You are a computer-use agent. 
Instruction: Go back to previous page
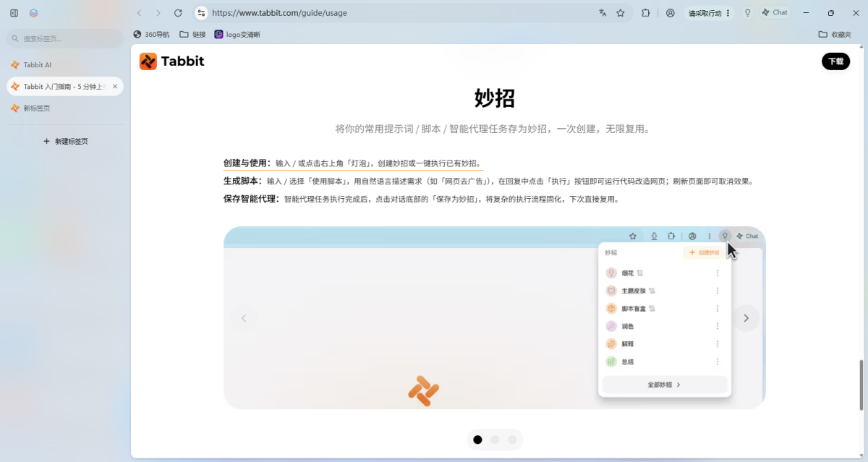pyautogui.click(x=139, y=13)
